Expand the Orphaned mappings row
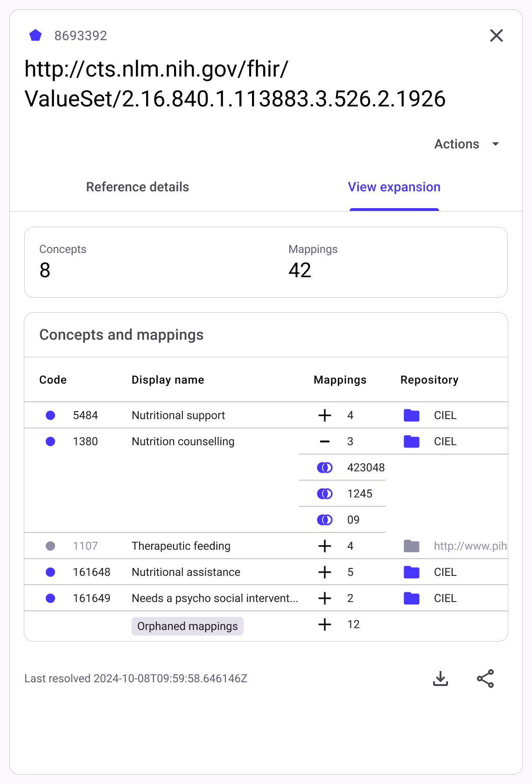The image size is (532, 784). pos(325,624)
